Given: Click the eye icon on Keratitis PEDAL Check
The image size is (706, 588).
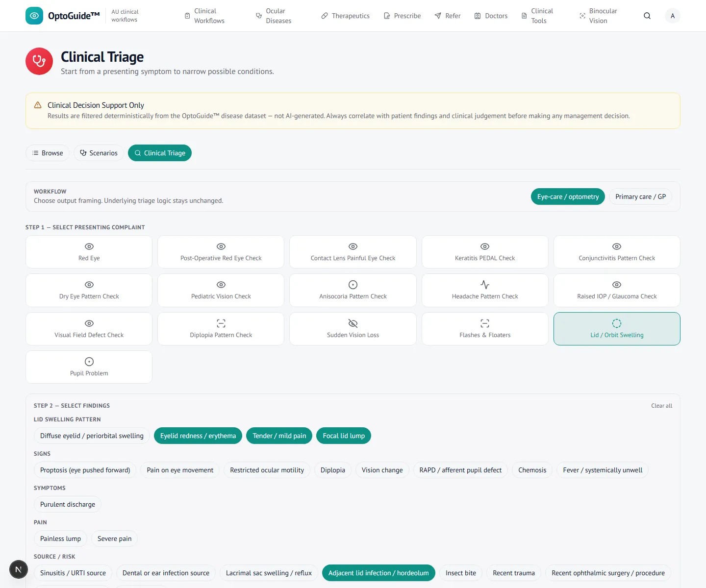Looking at the screenshot, I should pos(485,246).
